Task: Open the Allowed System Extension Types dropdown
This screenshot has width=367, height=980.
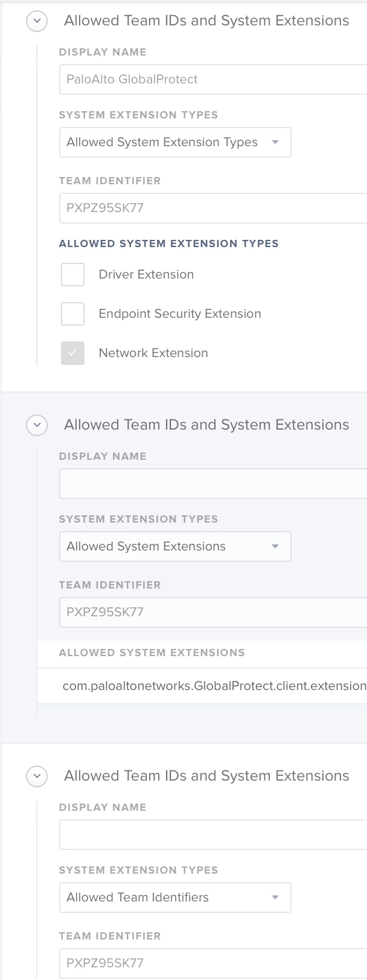Action: 175,142
